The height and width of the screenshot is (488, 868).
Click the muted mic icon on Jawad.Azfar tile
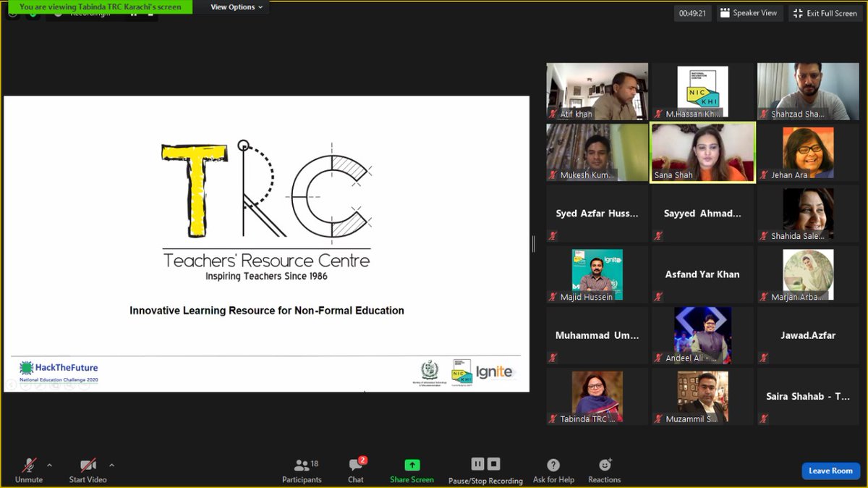point(765,357)
